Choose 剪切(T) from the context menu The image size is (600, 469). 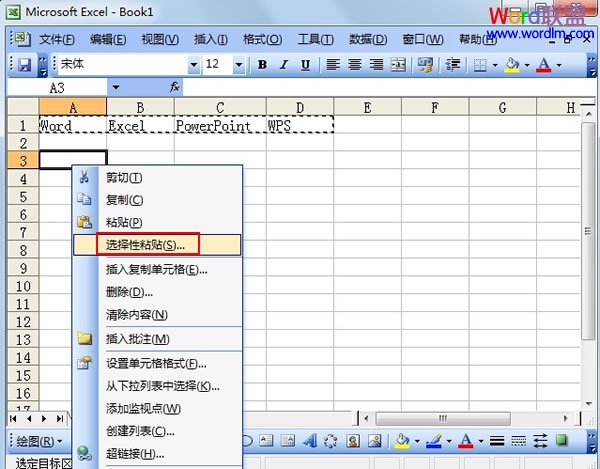coord(157,178)
